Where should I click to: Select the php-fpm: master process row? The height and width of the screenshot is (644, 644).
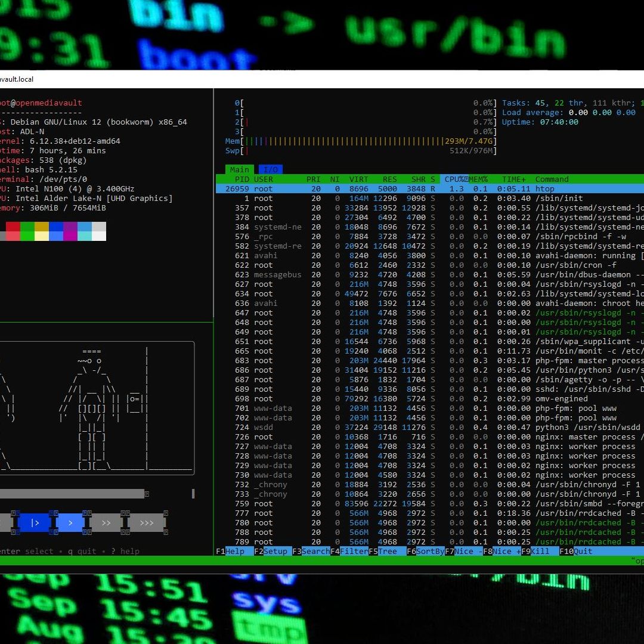[x=429, y=360]
